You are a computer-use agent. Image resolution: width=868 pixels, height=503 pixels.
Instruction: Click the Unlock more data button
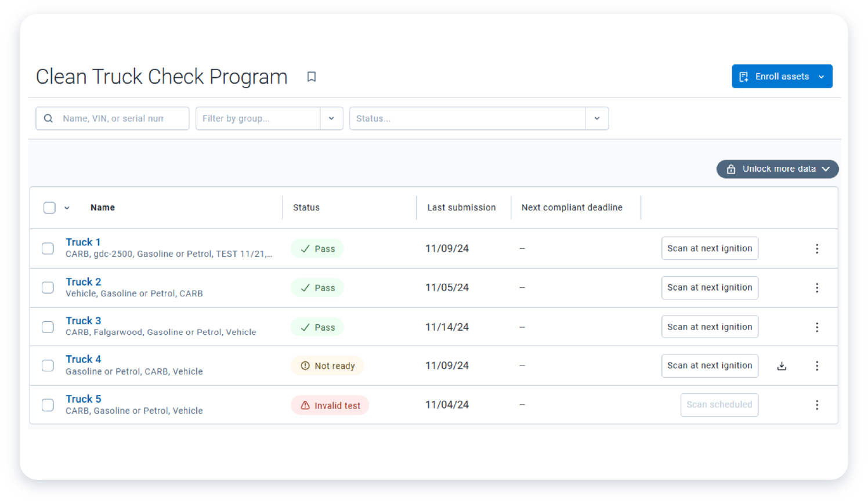point(777,169)
